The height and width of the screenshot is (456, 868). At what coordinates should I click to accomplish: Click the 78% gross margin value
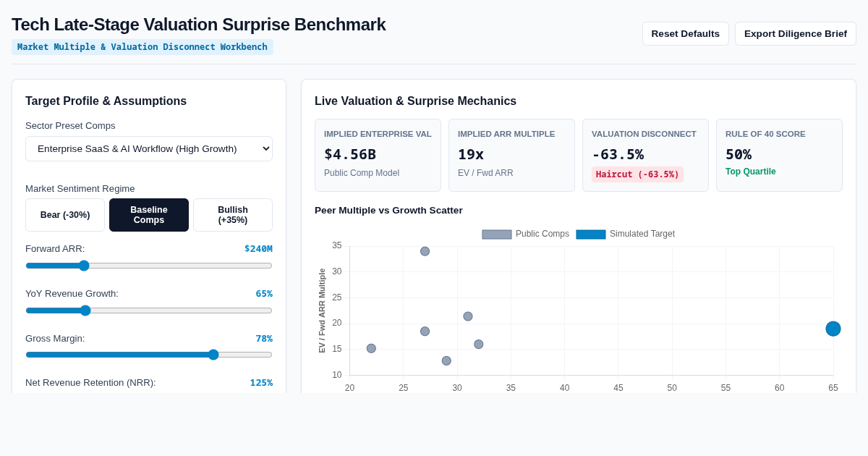[x=264, y=338]
